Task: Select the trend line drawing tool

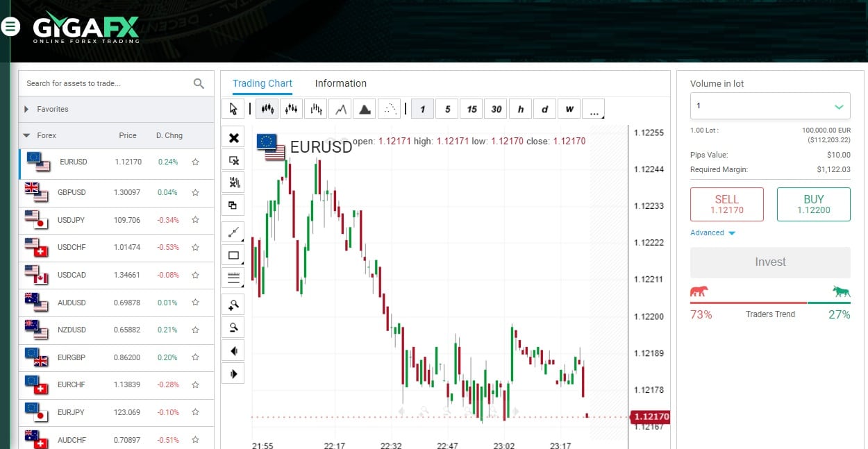Action: [x=233, y=232]
